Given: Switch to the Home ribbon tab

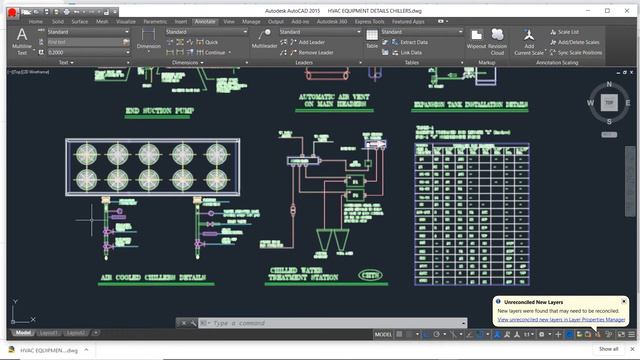Looking at the screenshot, I should (36, 22).
